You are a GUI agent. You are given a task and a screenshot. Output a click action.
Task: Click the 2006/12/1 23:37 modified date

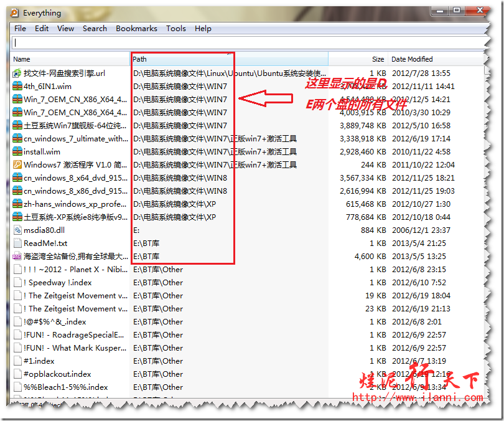point(421,230)
